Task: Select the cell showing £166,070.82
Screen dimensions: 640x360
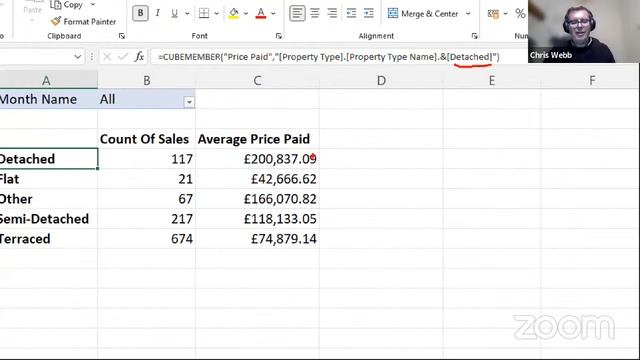Action: tap(257, 199)
